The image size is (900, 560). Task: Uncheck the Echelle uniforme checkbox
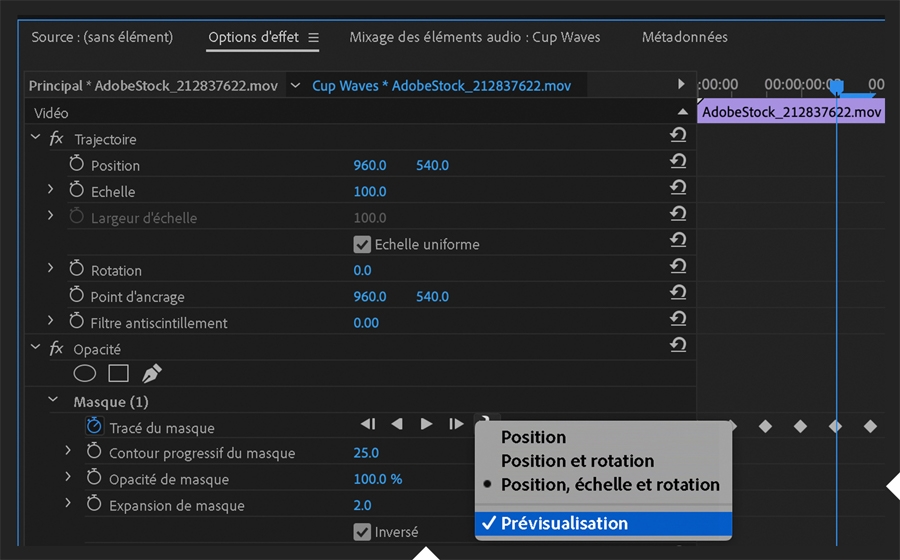362,244
